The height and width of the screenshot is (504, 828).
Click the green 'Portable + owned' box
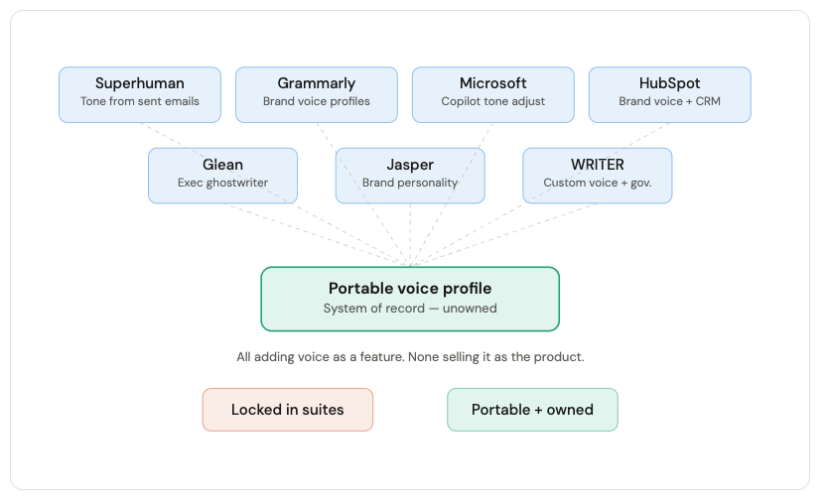(x=532, y=410)
